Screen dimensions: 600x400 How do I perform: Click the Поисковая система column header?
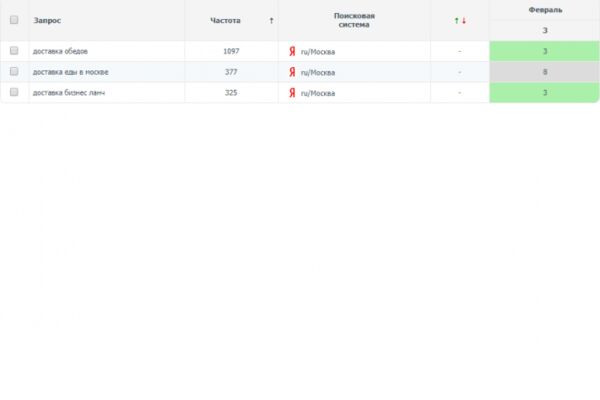(x=354, y=20)
